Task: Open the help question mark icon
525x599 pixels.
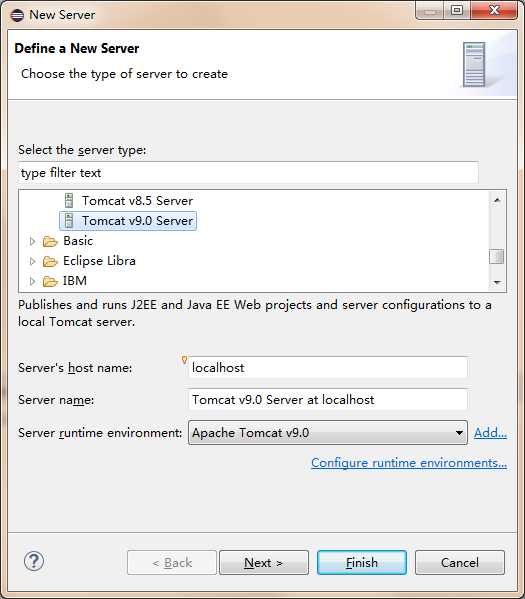Action: (34, 561)
